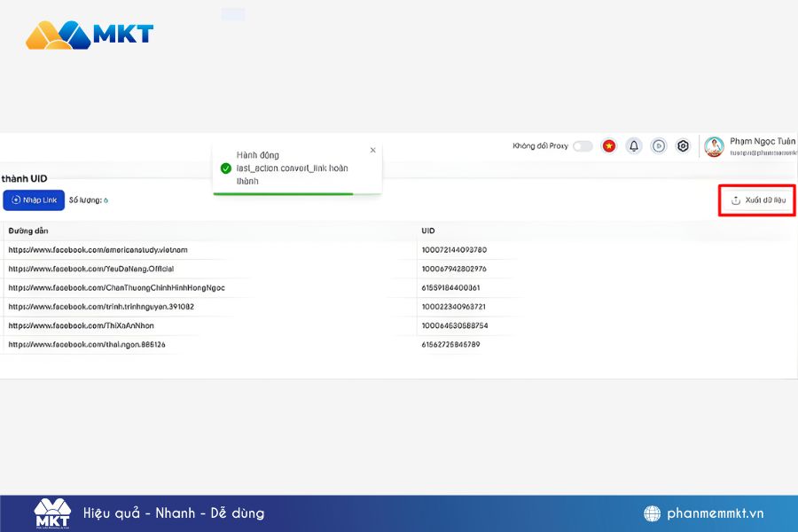Click the UID column header

428,231
